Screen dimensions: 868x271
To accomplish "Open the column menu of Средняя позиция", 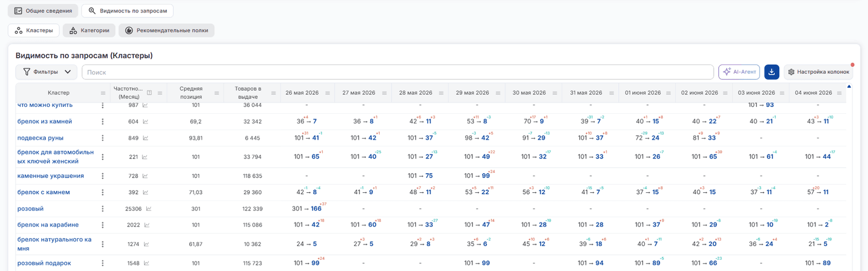I will (216, 93).
